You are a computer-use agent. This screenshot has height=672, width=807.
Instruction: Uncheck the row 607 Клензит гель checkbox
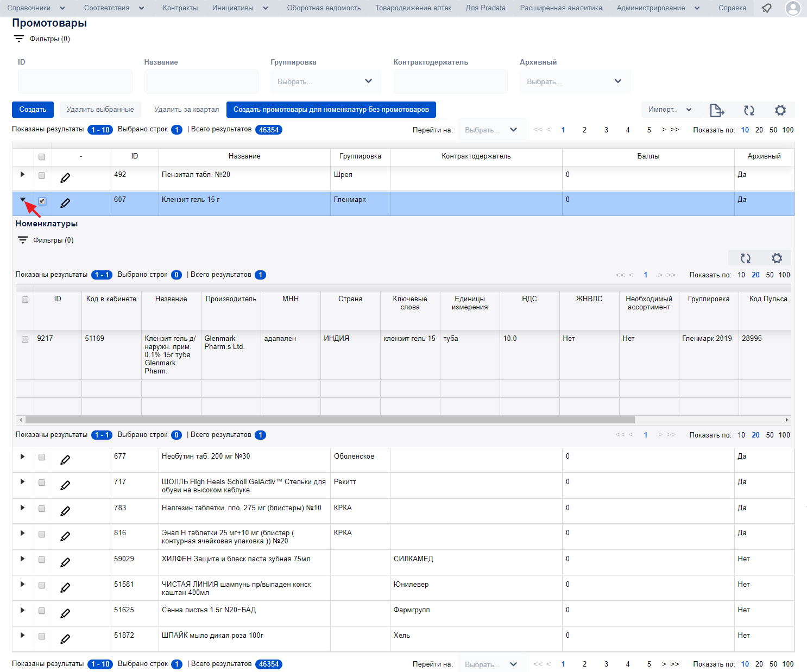tap(42, 201)
